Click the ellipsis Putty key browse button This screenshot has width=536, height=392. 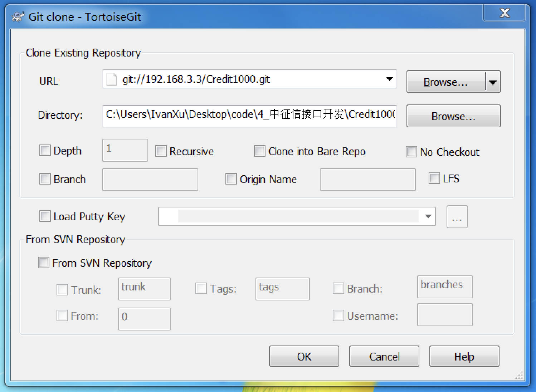[457, 217]
